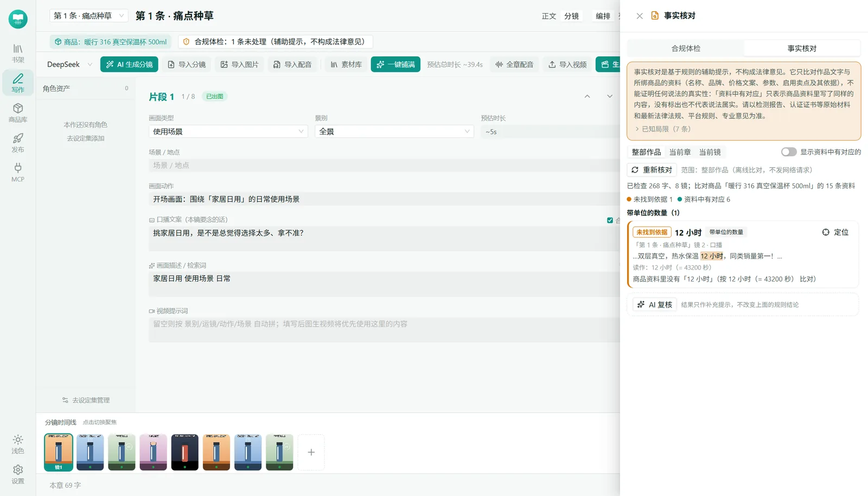The image size is (868, 496).
Task: Open the 景别 dropdown showing 全景
Action: pos(394,131)
